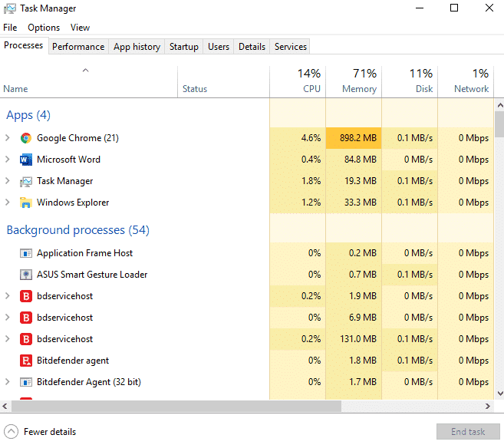Click the icon of the bdservicehost row using 1.9 MB
Image resolution: width=504 pixels, height=448 pixels.
(26, 296)
